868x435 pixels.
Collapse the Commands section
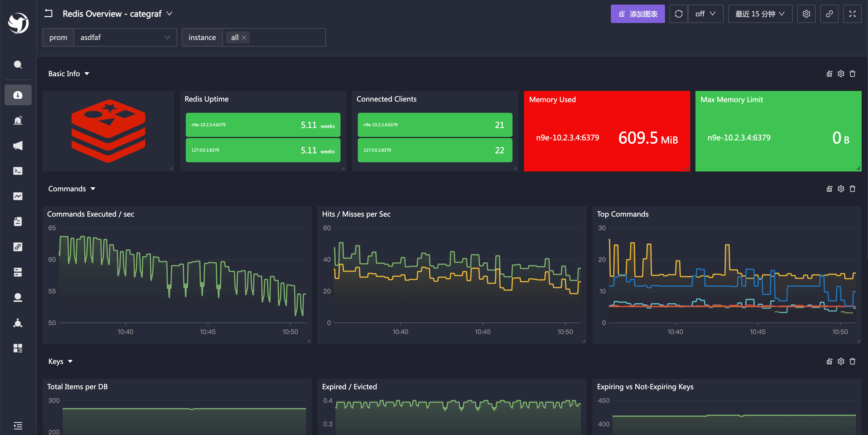[x=93, y=189]
